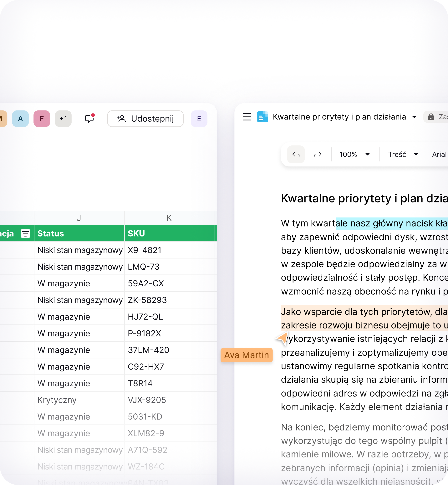The width and height of the screenshot is (448, 485).
Task: Open the Treść paragraph style dropdown
Action: point(403,154)
